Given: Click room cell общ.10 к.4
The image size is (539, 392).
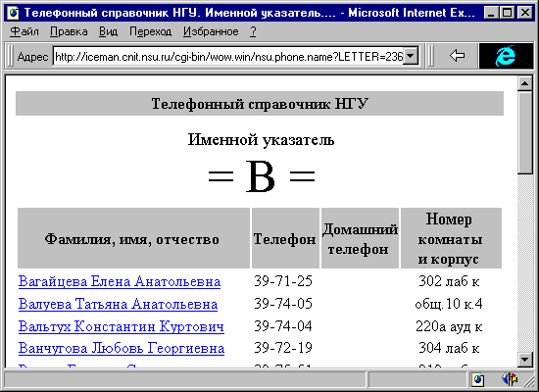Looking at the screenshot, I should click(x=449, y=304).
